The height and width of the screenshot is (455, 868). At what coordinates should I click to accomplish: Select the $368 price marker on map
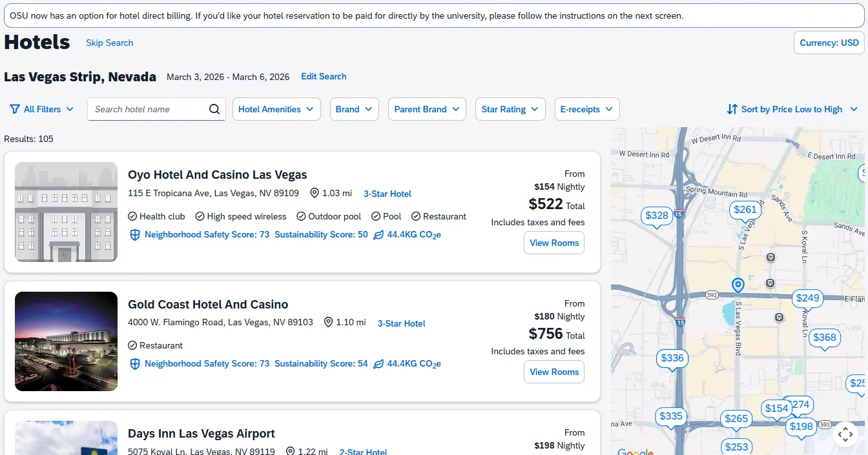(825, 338)
